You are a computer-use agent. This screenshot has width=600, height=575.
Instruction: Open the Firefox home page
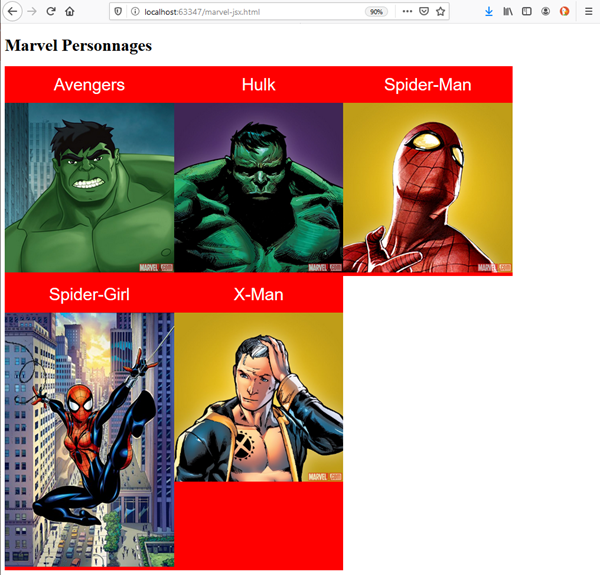[70, 11]
